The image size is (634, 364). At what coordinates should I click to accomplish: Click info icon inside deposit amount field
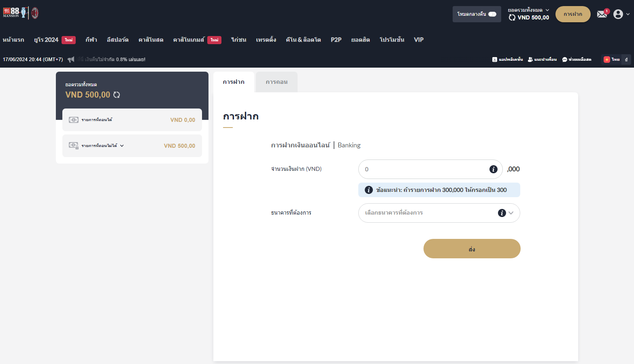coord(493,169)
